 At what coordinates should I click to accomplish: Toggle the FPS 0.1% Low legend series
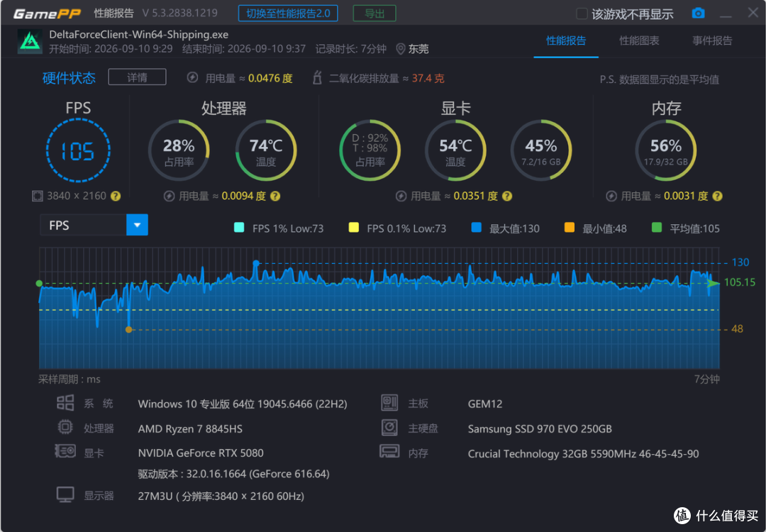click(397, 228)
